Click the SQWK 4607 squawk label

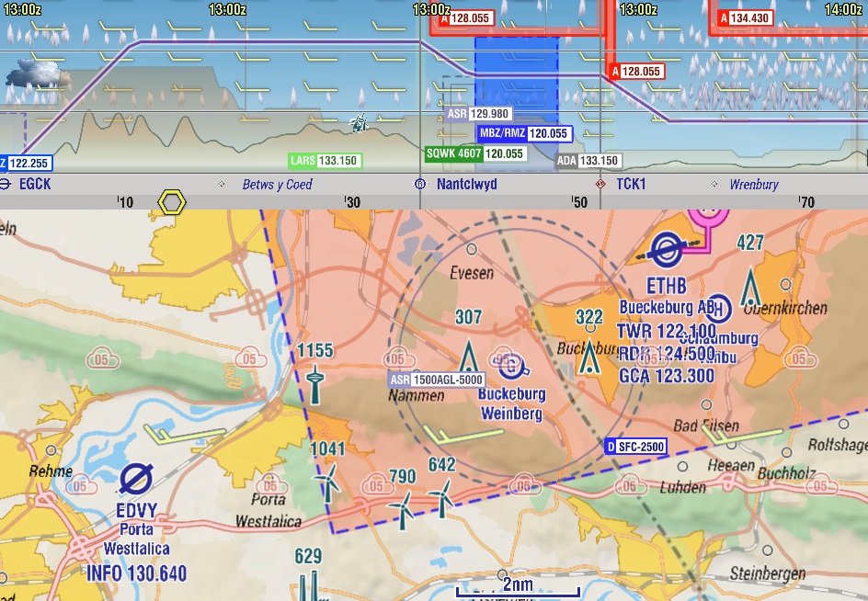474,153
